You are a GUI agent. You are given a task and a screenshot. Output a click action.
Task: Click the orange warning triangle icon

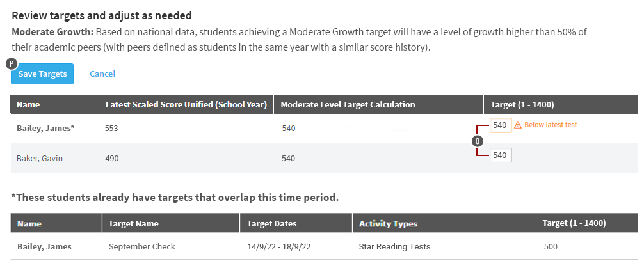point(518,125)
